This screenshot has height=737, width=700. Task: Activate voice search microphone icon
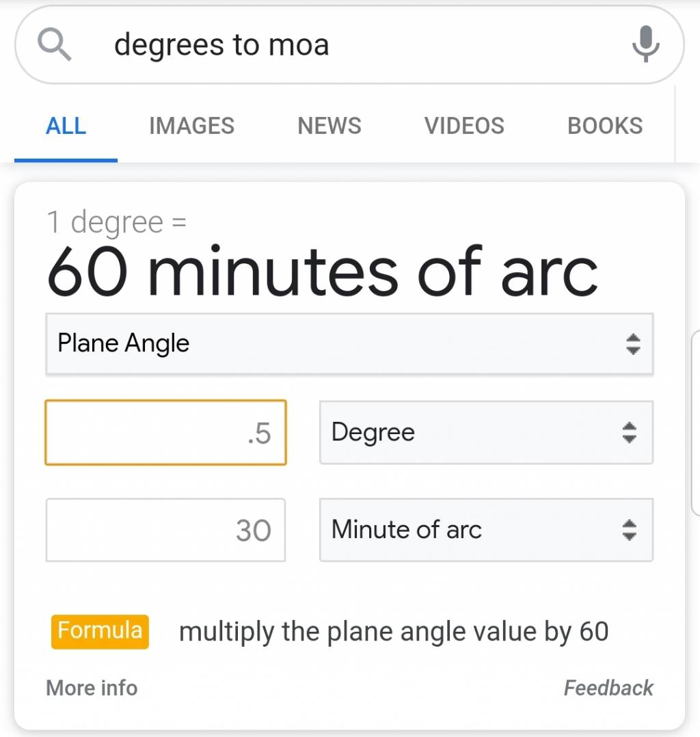[646, 44]
